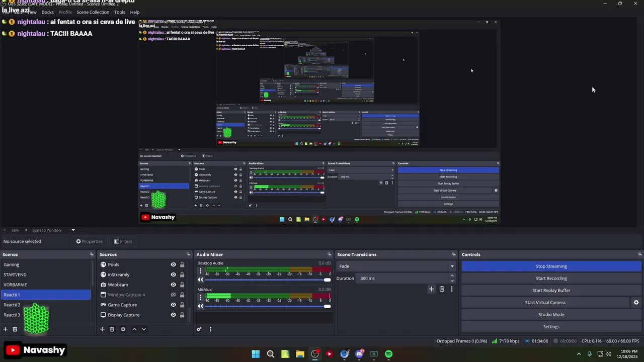Open Windows Start menu

[256, 354]
